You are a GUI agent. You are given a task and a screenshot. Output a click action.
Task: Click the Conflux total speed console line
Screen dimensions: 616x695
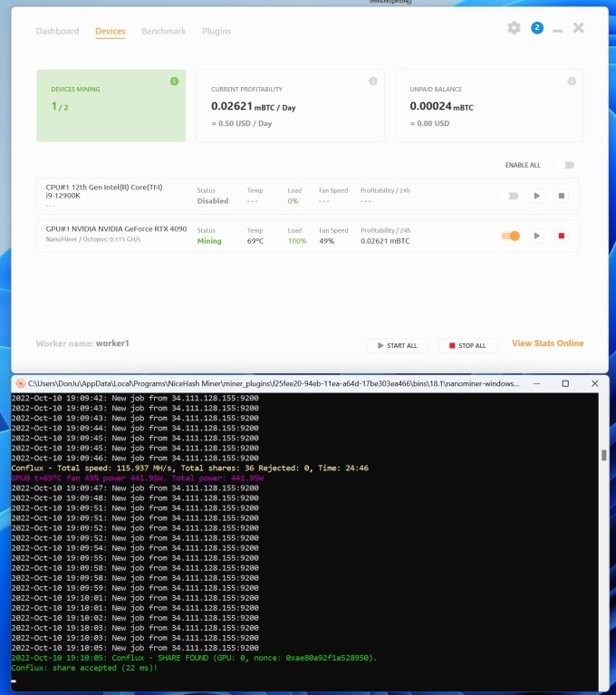[x=189, y=468]
